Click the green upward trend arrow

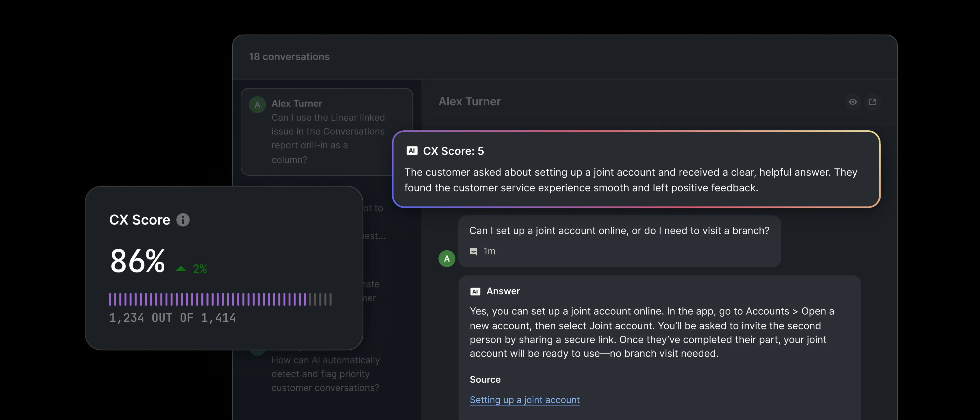tap(181, 269)
